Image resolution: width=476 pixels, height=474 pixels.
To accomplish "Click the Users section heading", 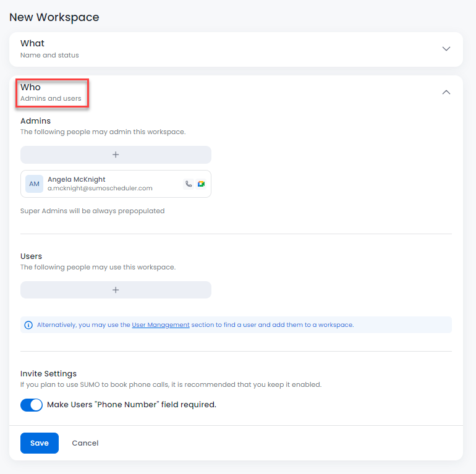I will tap(31, 256).
